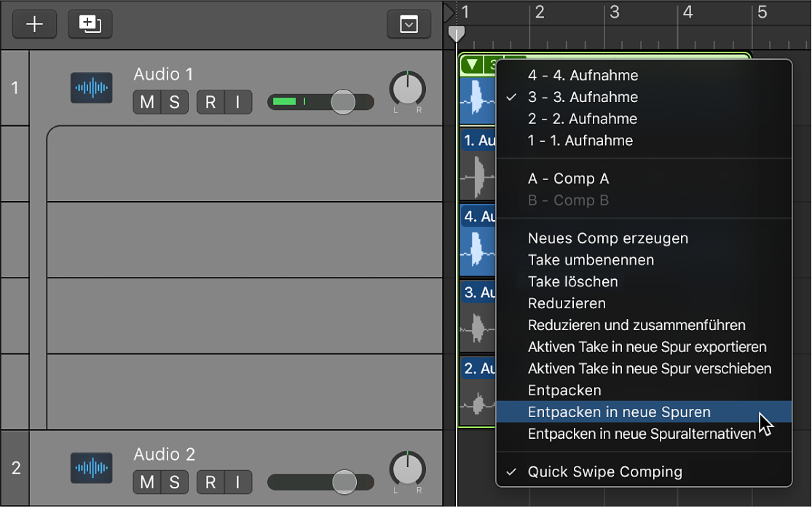Choose Entpacken in neue Spuralternativen
Screen dimensions: 812x508
click(644, 434)
